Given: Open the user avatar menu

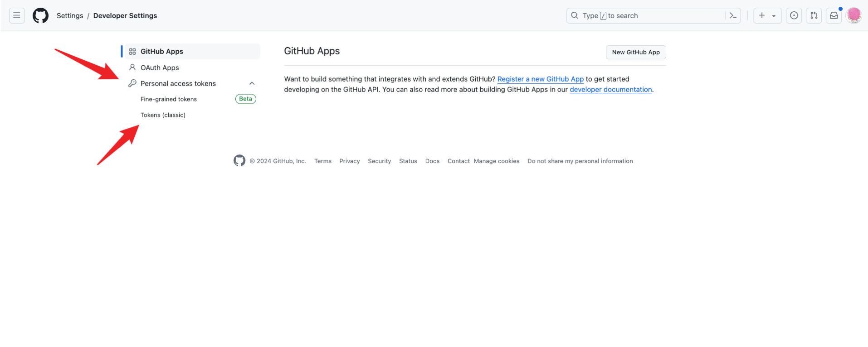Looking at the screenshot, I should pos(854,15).
